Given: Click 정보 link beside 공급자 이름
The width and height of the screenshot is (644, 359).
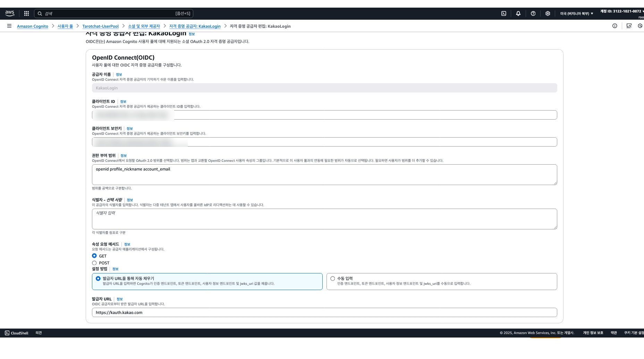Looking at the screenshot, I should pyautogui.click(x=119, y=75).
